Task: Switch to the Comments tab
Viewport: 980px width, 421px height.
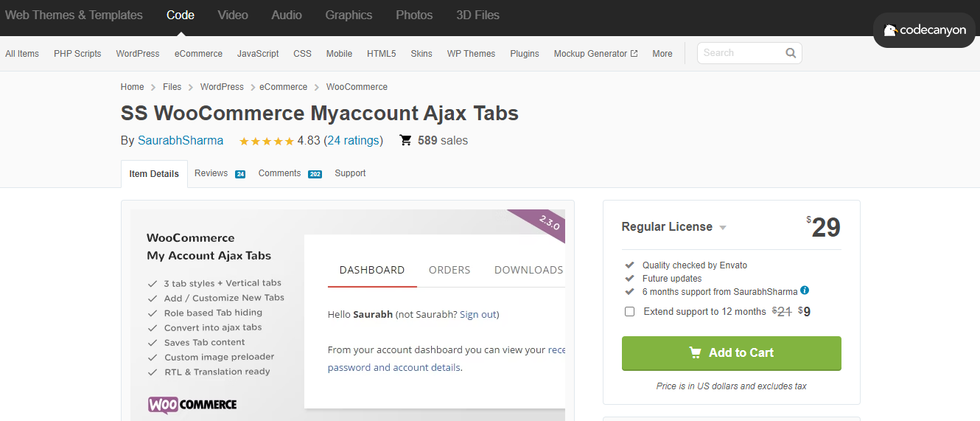Action: 279,173
